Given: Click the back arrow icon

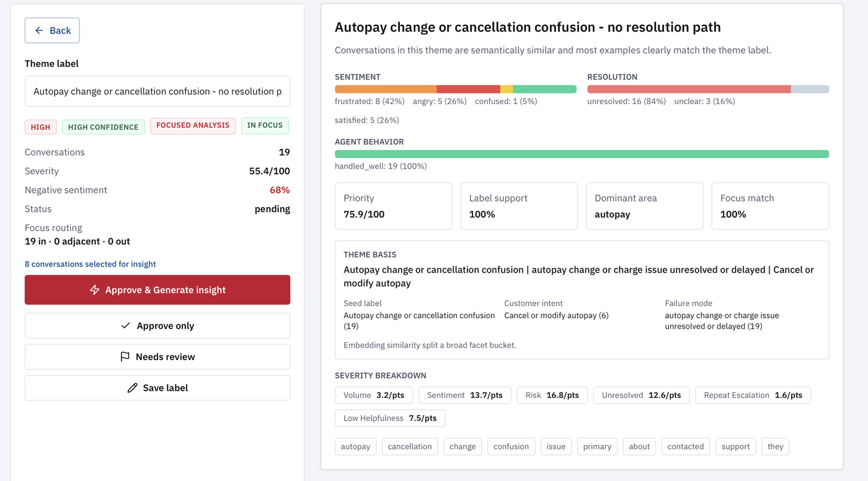Looking at the screenshot, I should click(39, 30).
